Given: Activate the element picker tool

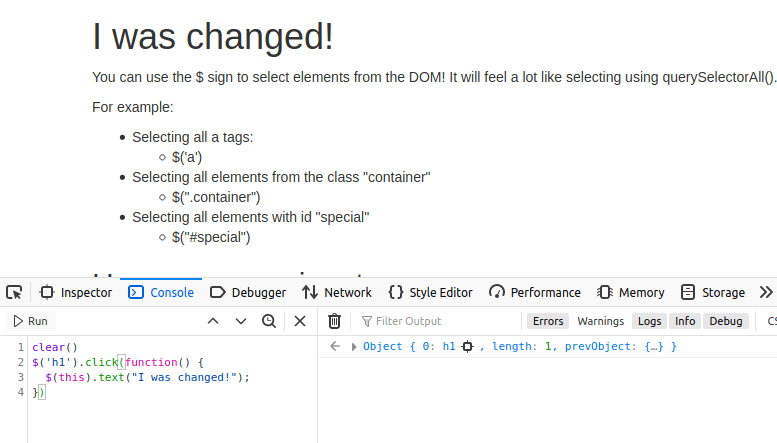Looking at the screenshot, I should pyautogui.click(x=14, y=293).
